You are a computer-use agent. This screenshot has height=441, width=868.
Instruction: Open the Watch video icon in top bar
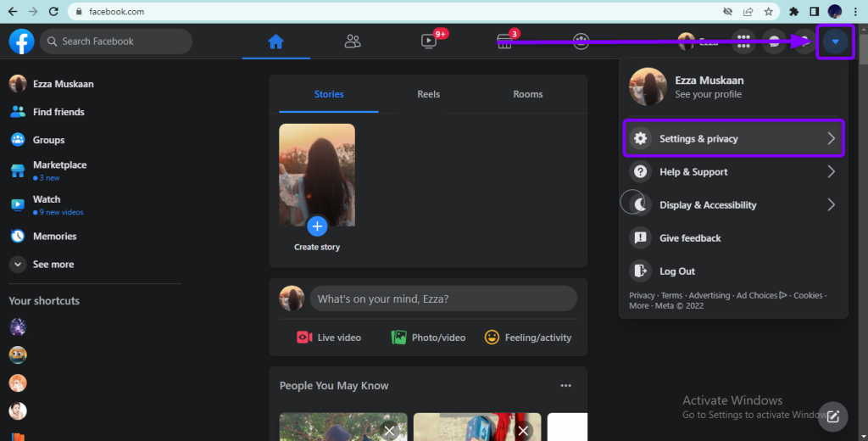429,42
